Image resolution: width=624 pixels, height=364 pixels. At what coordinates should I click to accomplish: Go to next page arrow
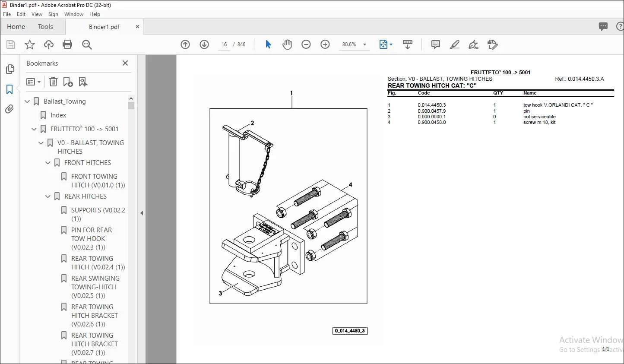204,44
